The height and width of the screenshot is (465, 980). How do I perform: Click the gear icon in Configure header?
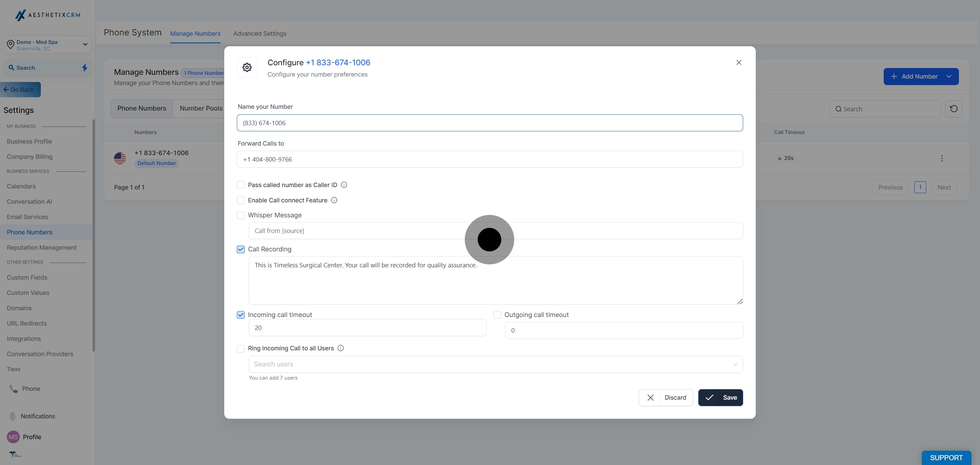[247, 67]
